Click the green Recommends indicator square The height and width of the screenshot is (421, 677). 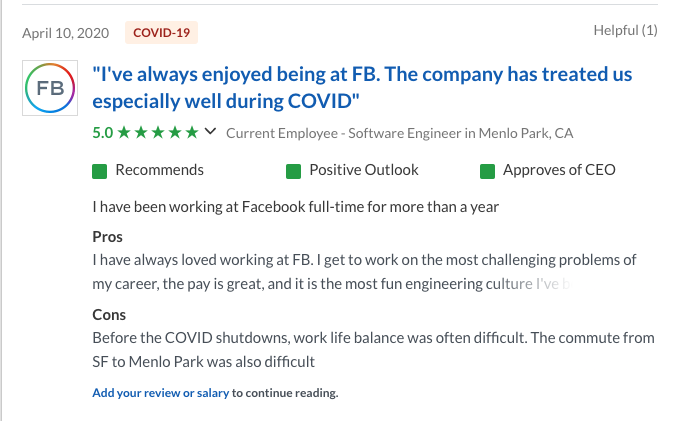99,171
